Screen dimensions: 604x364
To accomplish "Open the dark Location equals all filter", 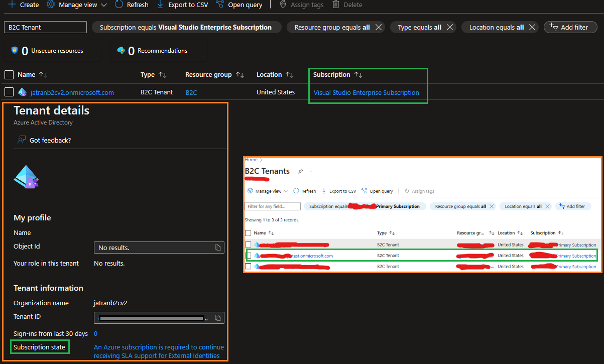I will point(496,27).
